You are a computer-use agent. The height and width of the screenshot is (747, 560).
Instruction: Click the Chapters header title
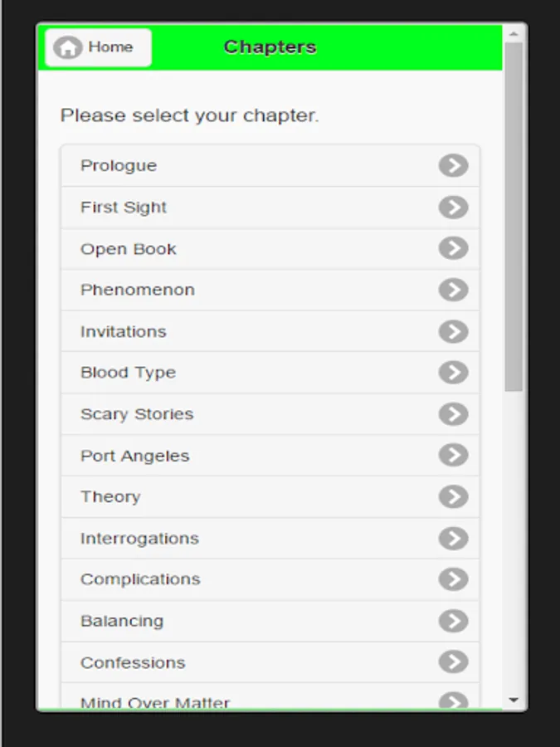click(270, 47)
